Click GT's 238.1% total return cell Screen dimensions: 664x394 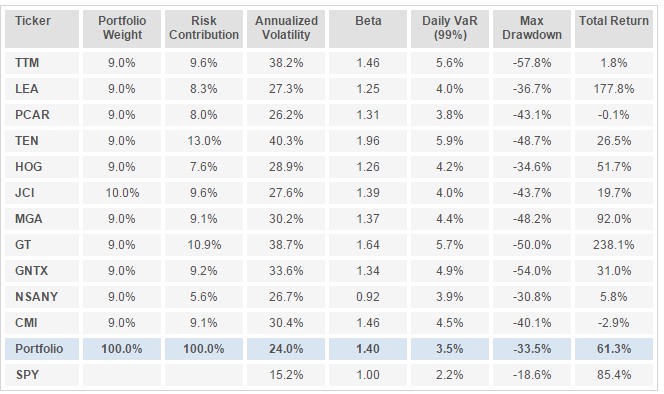coord(614,245)
